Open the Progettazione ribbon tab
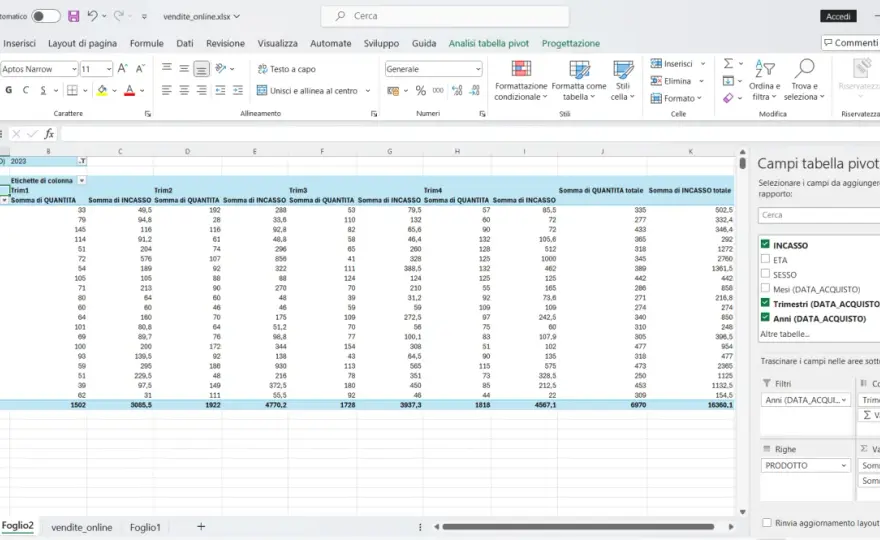This screenshot has width=880, height=540. (571, 43)
